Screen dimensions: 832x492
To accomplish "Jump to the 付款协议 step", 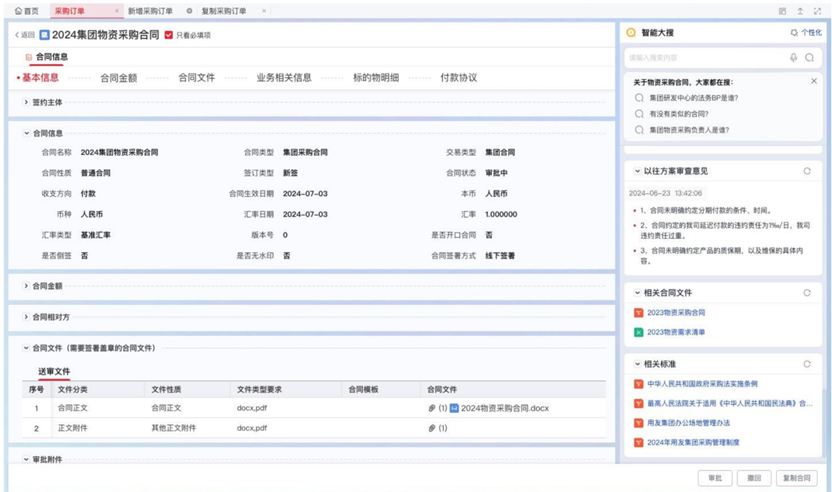I will pos(458,77).
